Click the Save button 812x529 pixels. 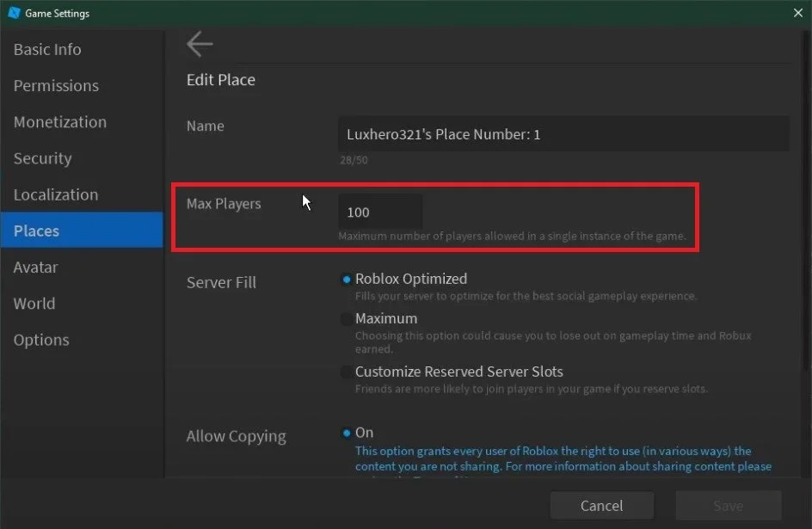point(728,505)
